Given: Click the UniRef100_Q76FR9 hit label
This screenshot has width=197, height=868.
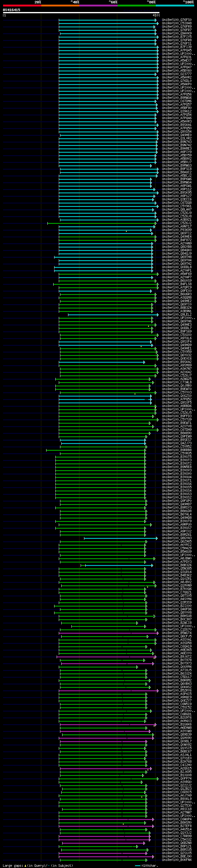Looking at the screenshot, I should pos(177,26).
